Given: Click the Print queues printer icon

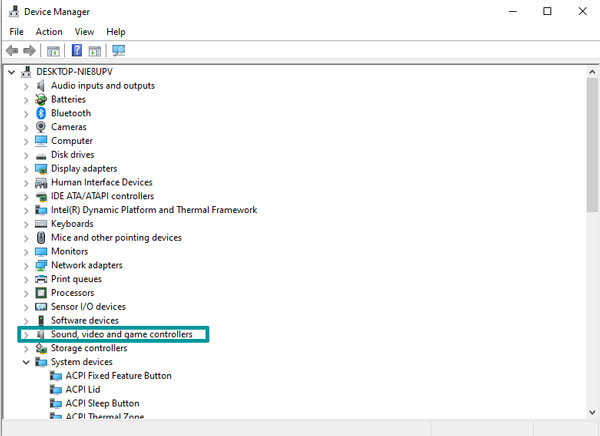Looking at the screenshot, I should point(41,279).
